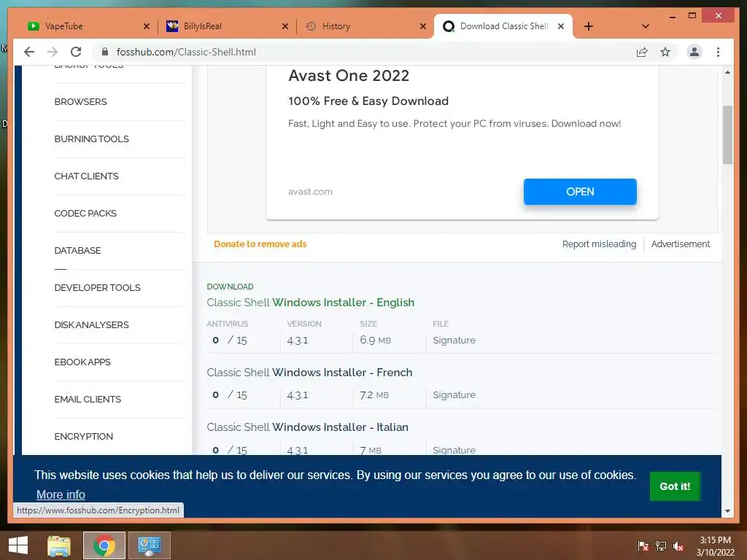Open the tab search chevron

pos(646,26)
